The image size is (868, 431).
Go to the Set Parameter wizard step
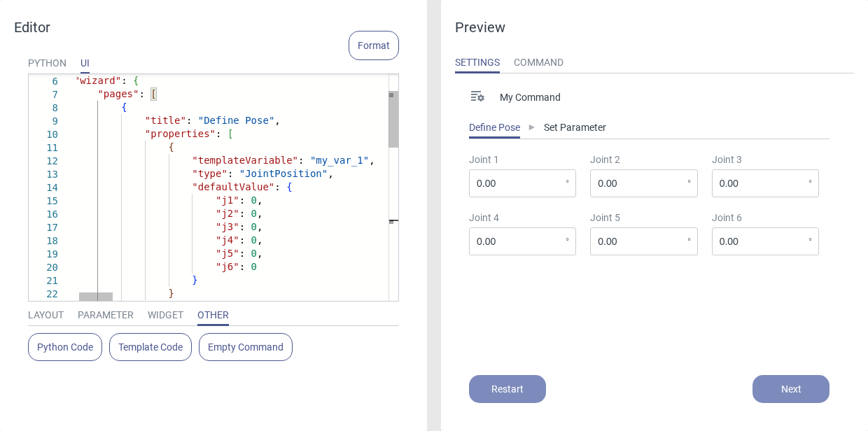click(575, 127)
